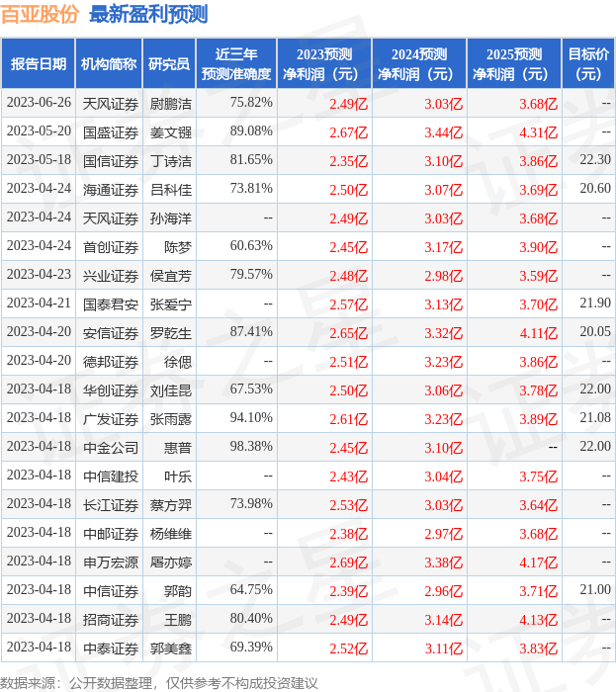Screen dimensions: 616x692
Task: Click accuracy value 75.82%
Action: (251, 103)
